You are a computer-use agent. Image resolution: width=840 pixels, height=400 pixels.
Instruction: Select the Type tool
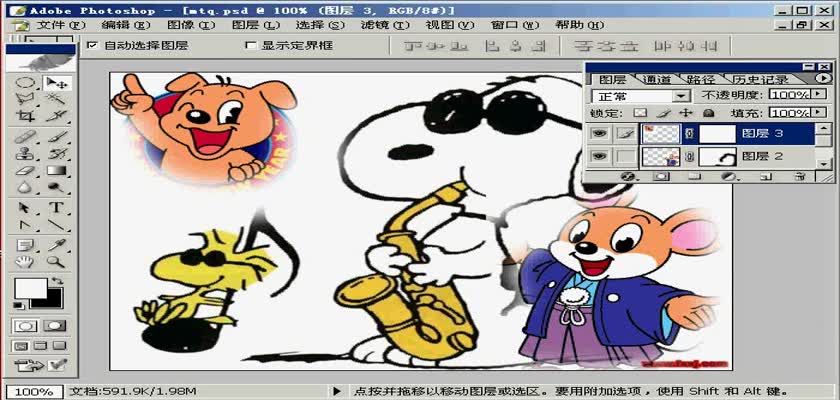56,208
